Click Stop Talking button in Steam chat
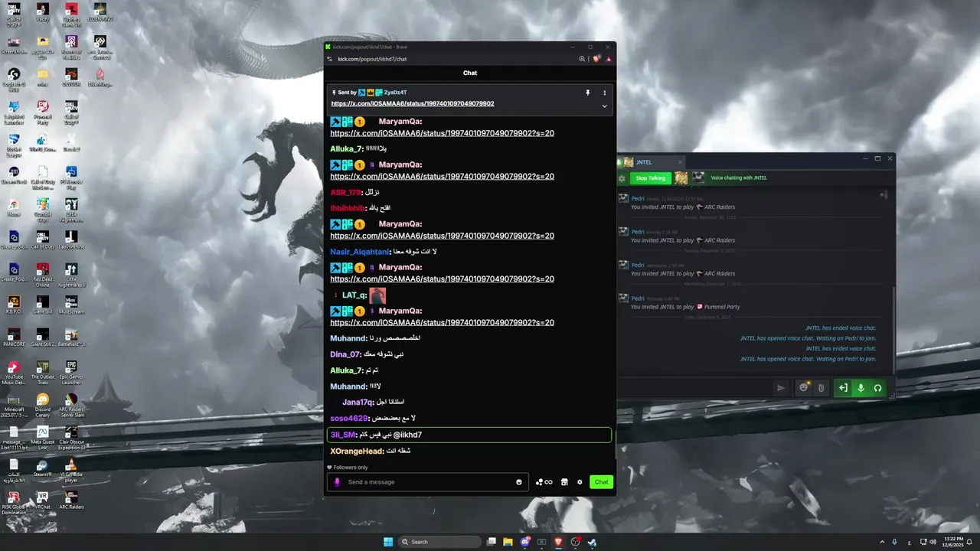980x551 pixels. click(651, 178)
